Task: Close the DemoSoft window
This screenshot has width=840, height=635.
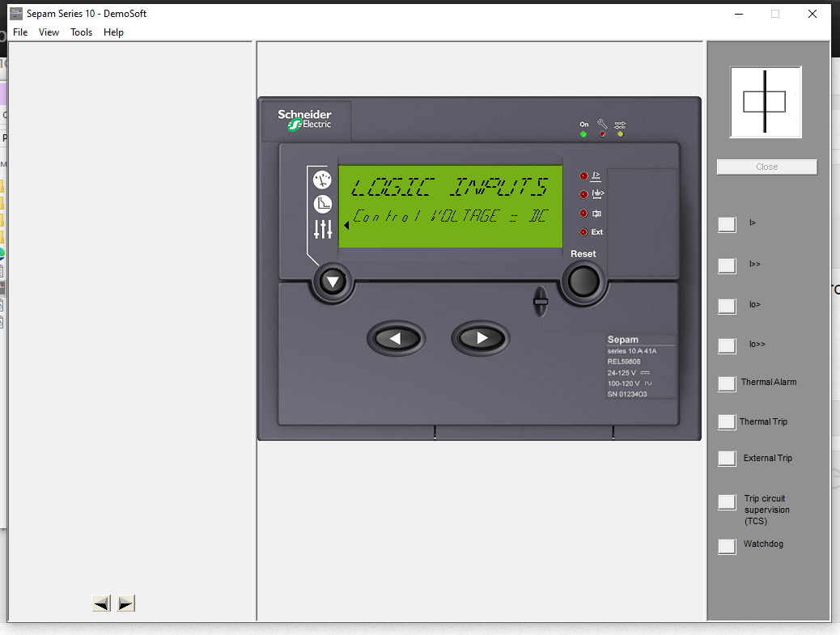Action: pyautogui.click(x=812, y=14)
